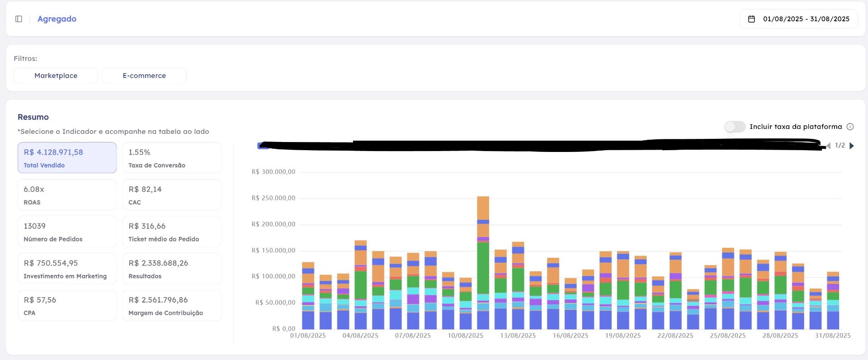Click the R$ 300.000,00 axis label
The image size is (868, 360).
(274, 172)
